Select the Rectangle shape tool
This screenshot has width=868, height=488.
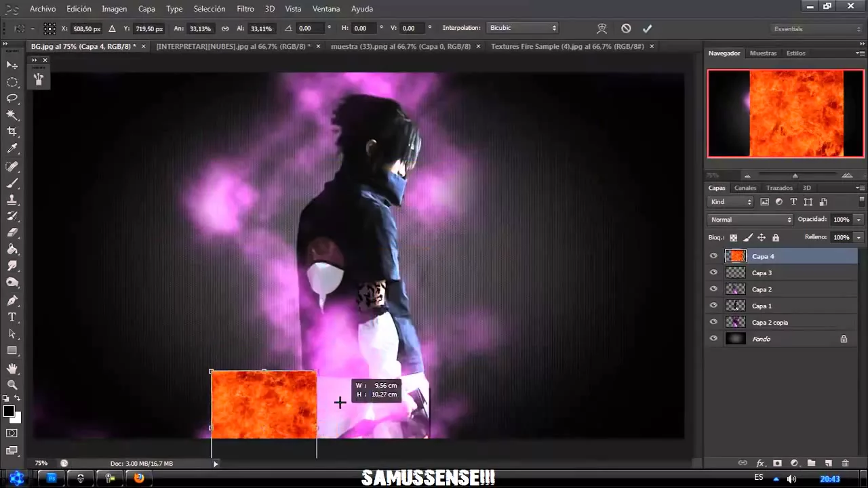(x=12, y=350)
